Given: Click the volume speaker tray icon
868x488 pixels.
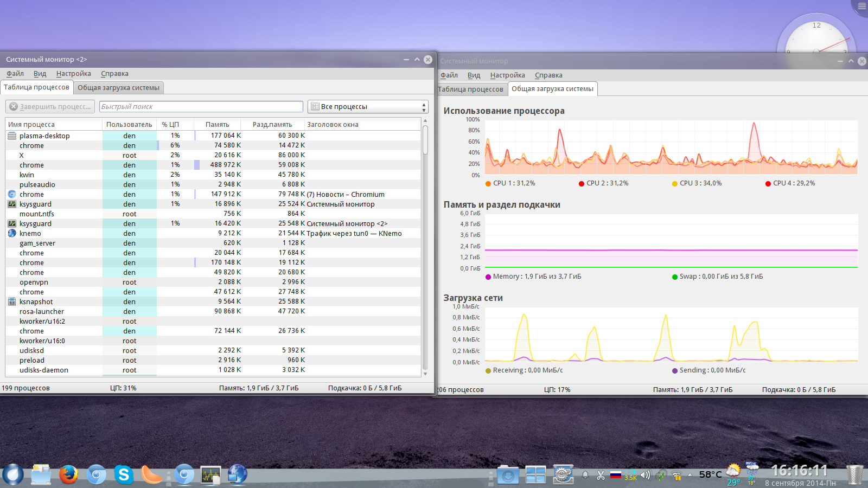Looking at the screenshot, I should pos(645,476).
